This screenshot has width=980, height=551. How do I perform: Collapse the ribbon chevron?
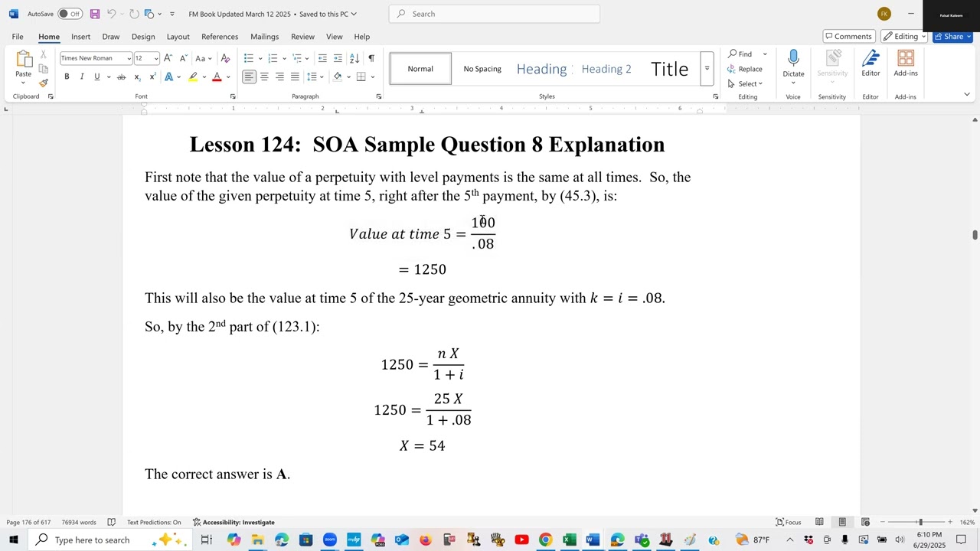click(x=967, y=95)
